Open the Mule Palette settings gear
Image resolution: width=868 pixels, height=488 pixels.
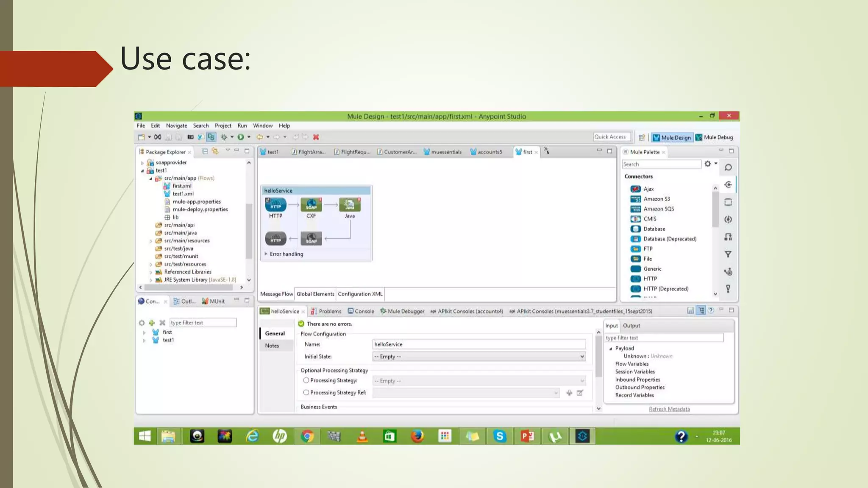[708, 164]
